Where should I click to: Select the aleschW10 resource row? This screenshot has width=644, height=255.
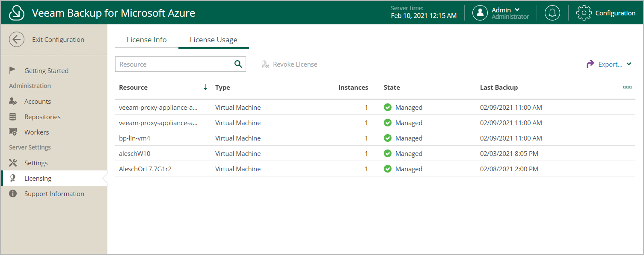[x=375, y=153]
